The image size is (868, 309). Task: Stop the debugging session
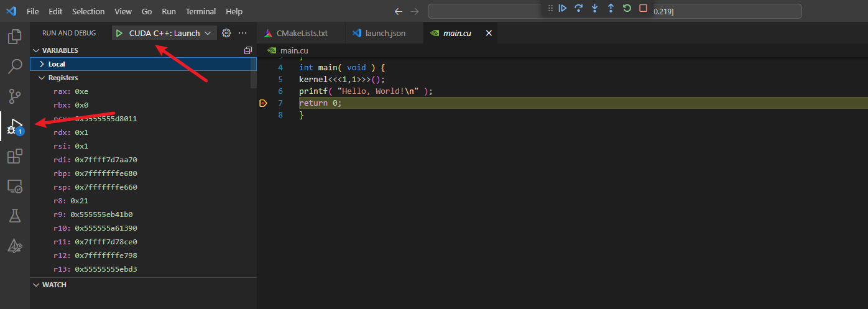(643, 8)
